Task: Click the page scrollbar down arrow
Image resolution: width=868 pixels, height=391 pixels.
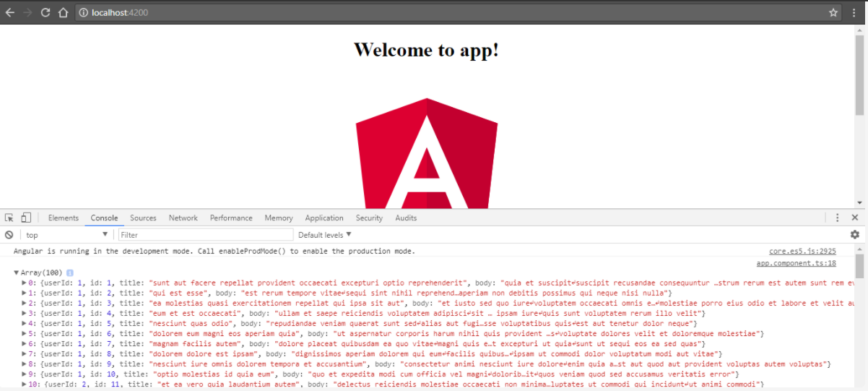Action: [859, 203]
